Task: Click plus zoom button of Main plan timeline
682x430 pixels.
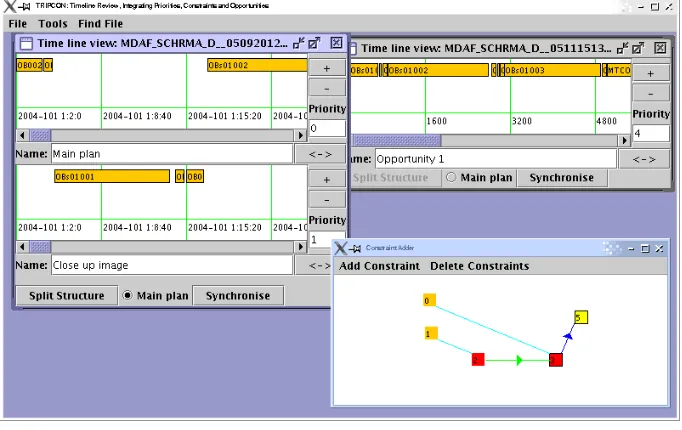Action: [327, 68]
